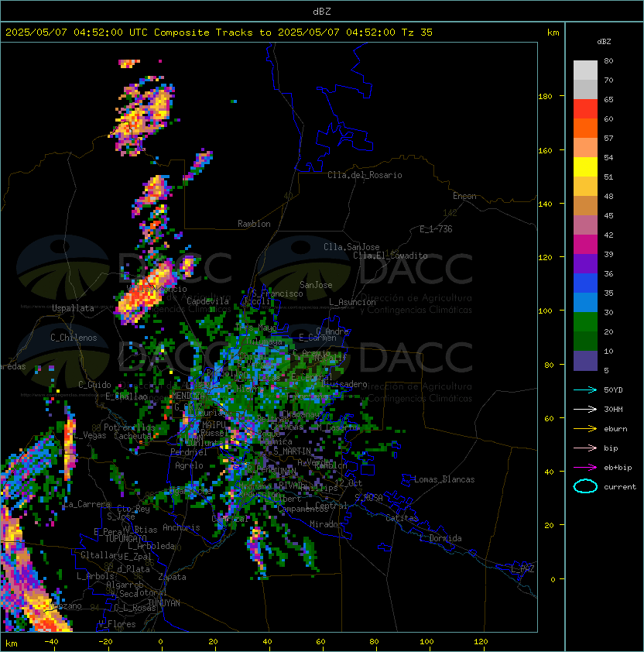Click the 'Clla.El_Cavadito' map label

click(390, 256)
